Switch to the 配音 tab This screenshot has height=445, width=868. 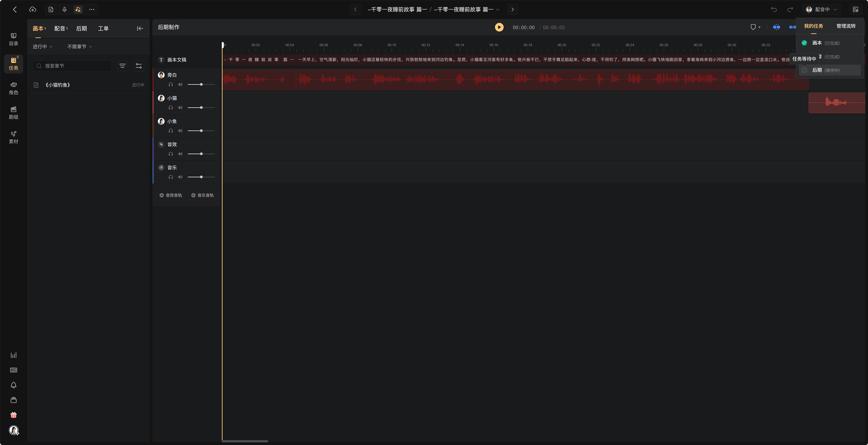[61, 29]
